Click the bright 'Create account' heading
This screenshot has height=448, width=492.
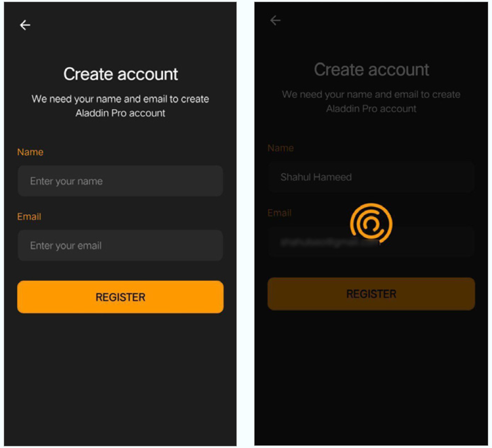pos(120,74)
